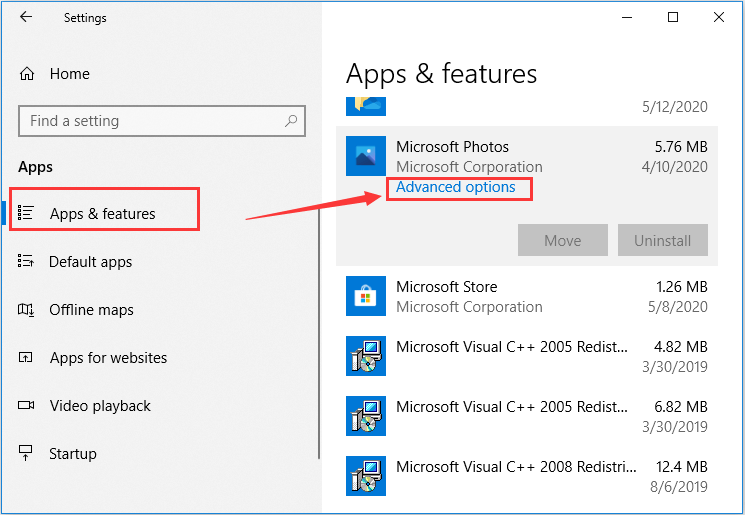
Task: Click the back arrow in Settings
Action: click(x=26, y=17)
